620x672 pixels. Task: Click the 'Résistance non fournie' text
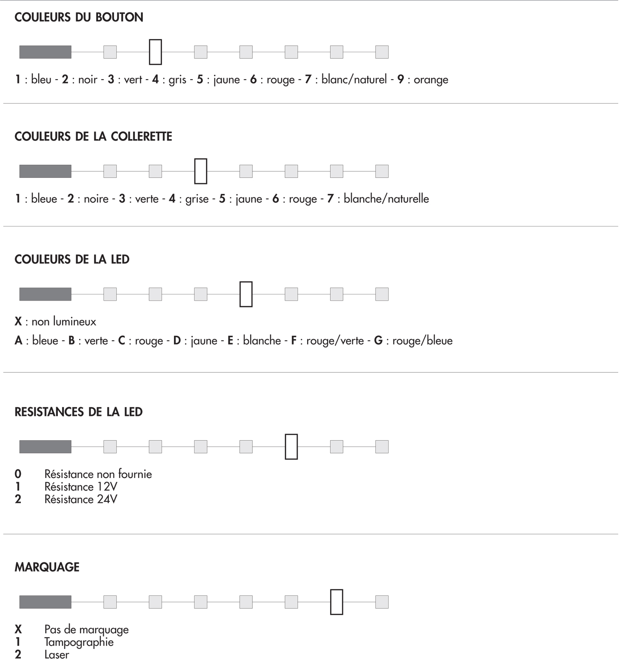tap(98, 474)
